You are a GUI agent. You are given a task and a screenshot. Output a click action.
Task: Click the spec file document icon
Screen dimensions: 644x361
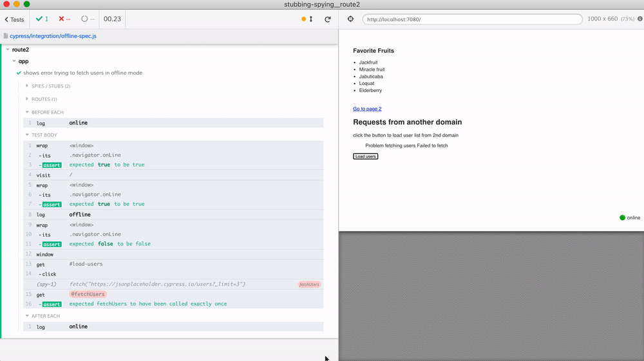6,36
